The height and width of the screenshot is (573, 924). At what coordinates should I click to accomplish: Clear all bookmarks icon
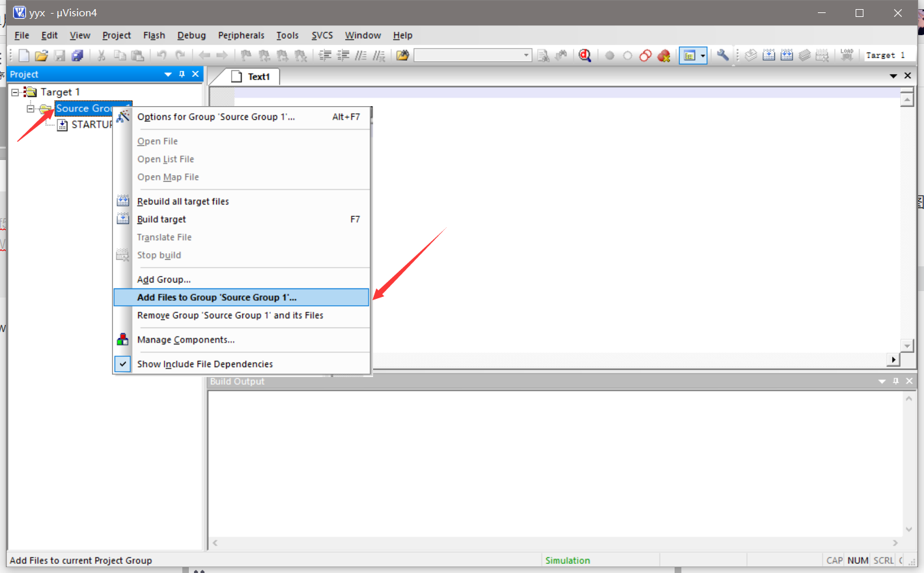click(x=300, y=55)
